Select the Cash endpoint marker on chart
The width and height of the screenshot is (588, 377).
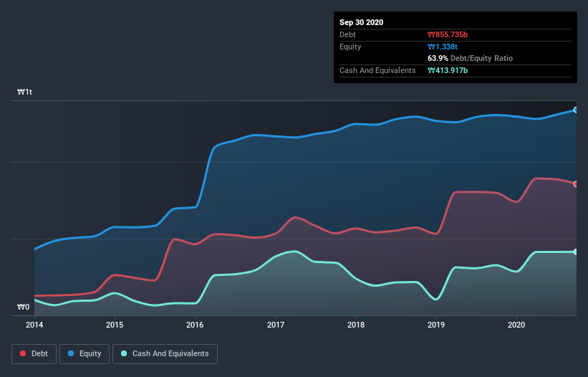[576, 252]
